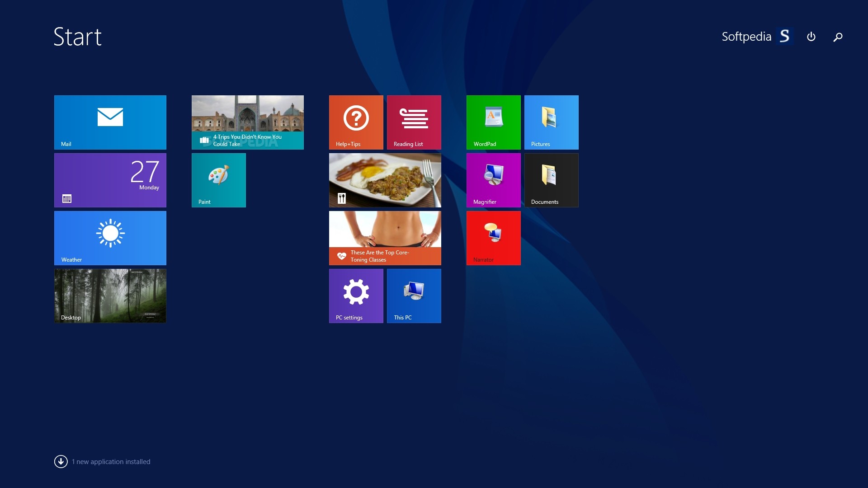Viewport: 868px width, 488px height.
Task: Launch the Magnifier tile
Action: pos(493,180)
